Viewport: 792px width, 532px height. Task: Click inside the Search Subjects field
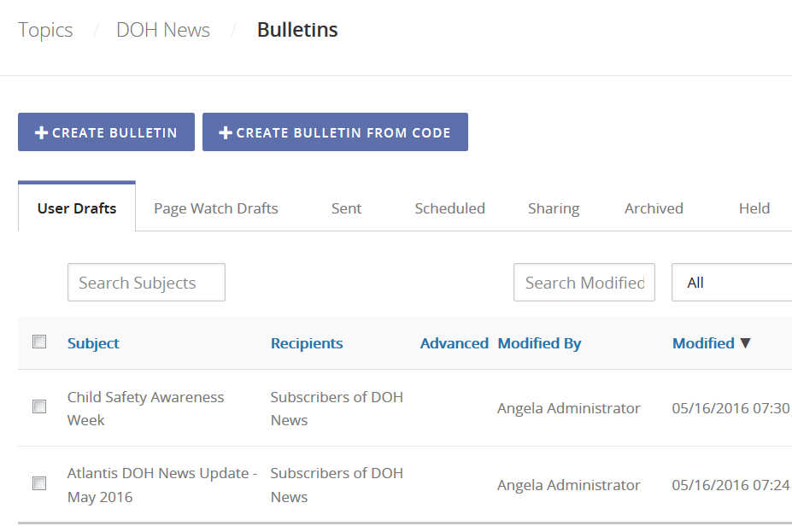point(145,282)
